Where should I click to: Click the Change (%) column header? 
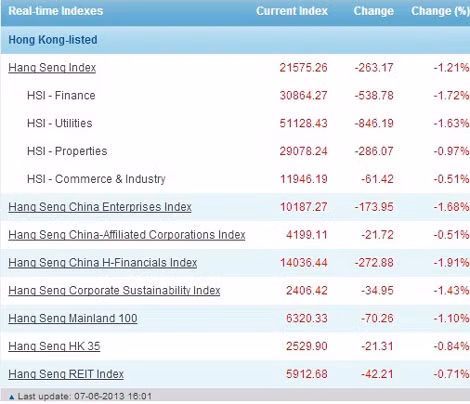tap(440, 11)
